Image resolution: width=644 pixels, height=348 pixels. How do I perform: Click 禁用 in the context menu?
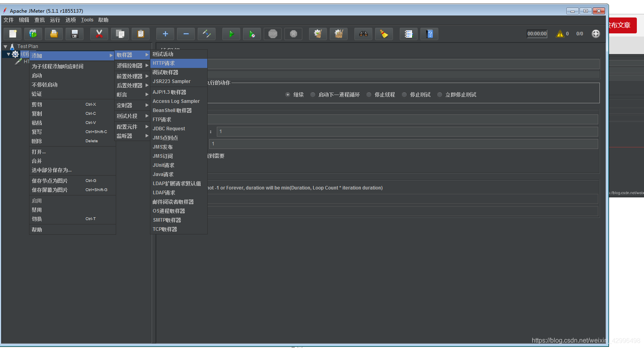[72, 210]
